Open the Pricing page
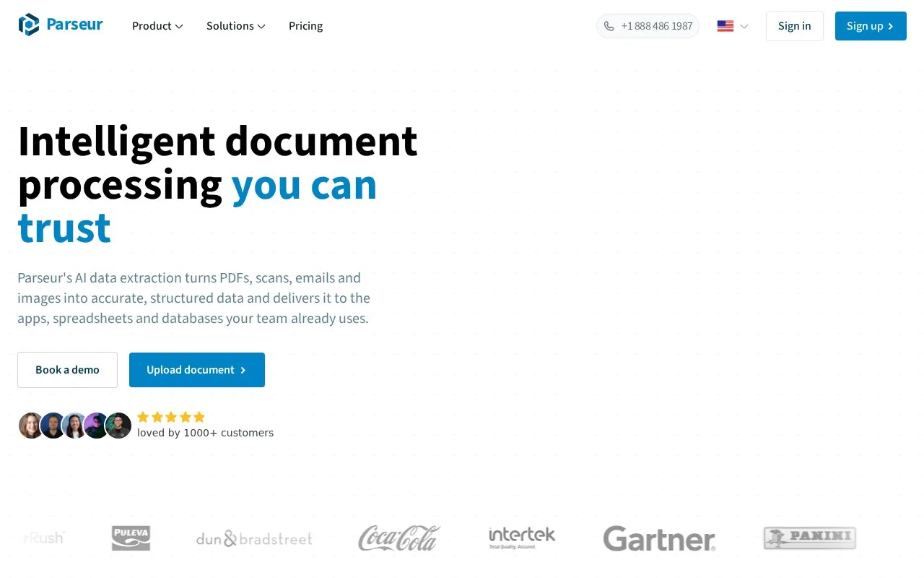The height and width of the screenshot is (578, 924). 305,26
